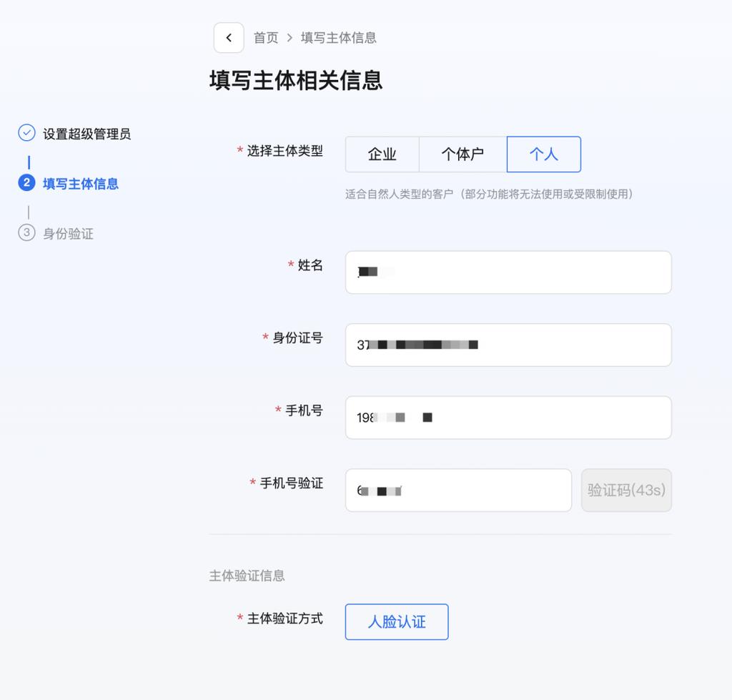The width and height of the screenshot is (732, 700).
Task: Expand the breadcrumb by clicking 填写主体信息
Action: [x=338, y=38]
